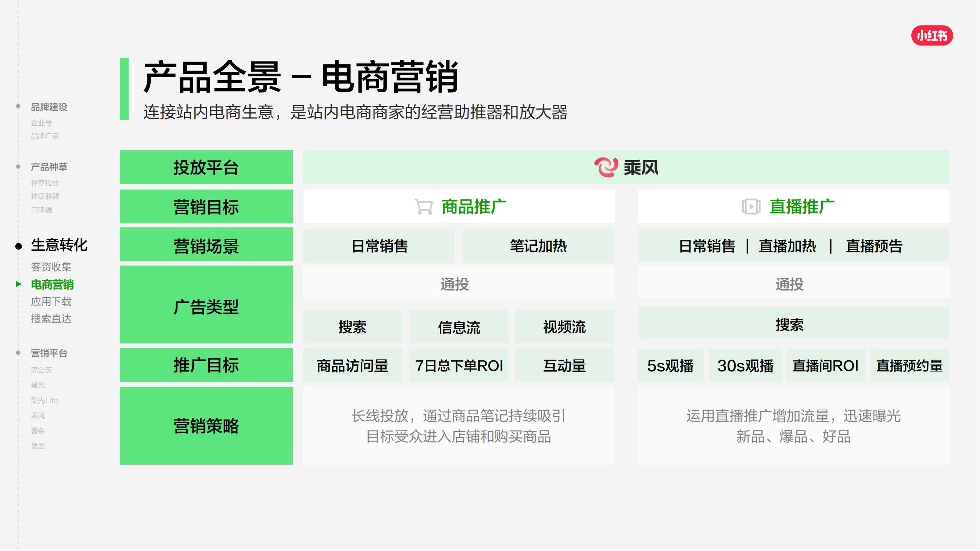Image resolution: width=980 pixels, height=551 pixels.
Task: Click the video play icon beside 直播推广
Action: 751,207
